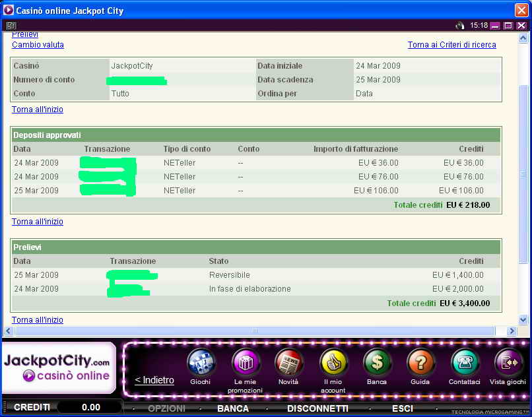
Task: Open the Giochi games icon
Action: tap(201, 362)
